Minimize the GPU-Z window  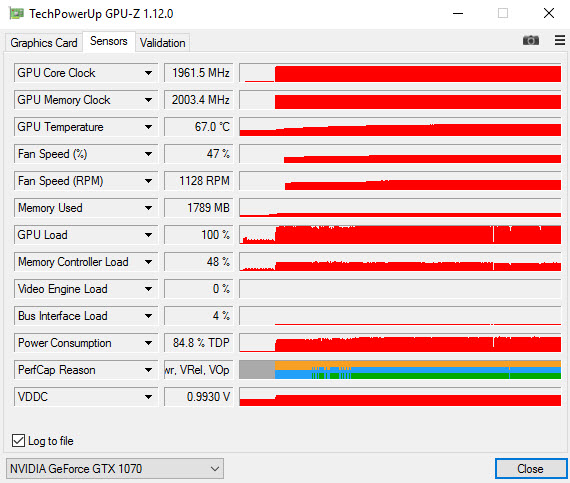[x=458, y=13]
